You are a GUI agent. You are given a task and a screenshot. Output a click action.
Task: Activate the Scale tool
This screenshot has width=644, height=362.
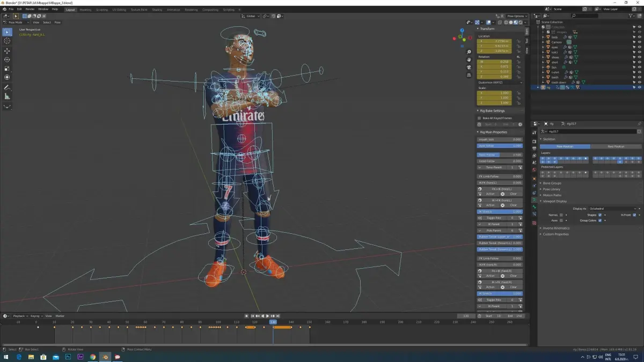(x=7, y=69)
